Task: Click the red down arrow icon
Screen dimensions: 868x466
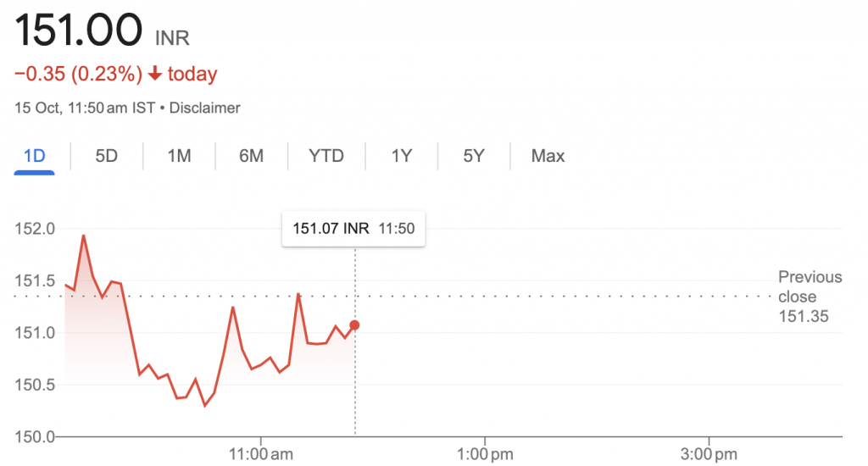Action: point(155,73)
